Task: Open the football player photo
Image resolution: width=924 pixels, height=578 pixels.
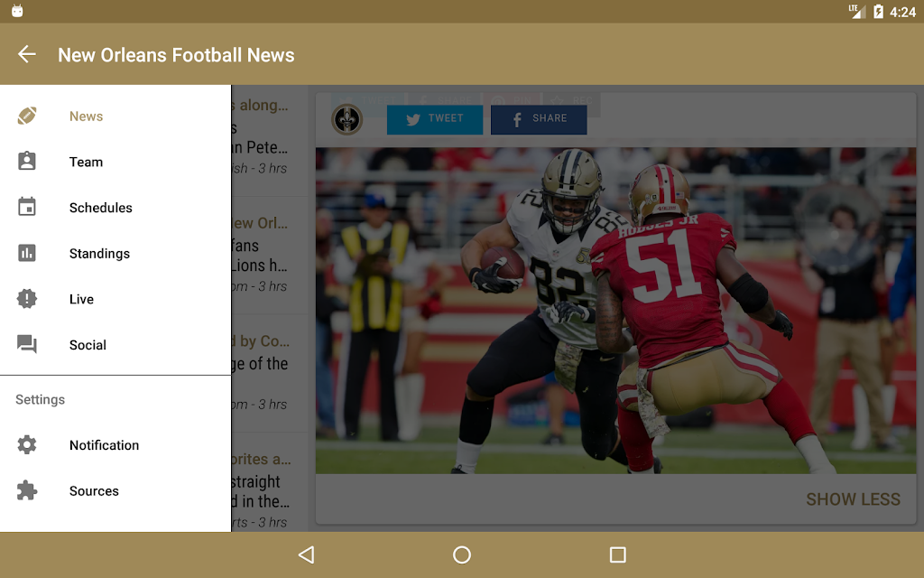Action: click(x=615, y=311)
